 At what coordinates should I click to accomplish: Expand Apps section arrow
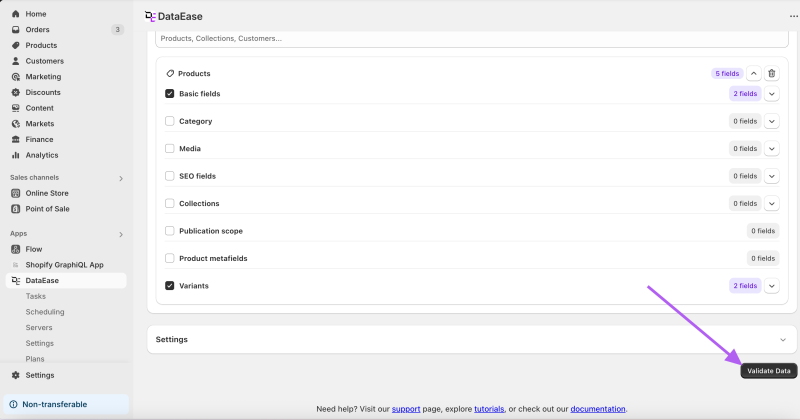[x=121, y=234]
